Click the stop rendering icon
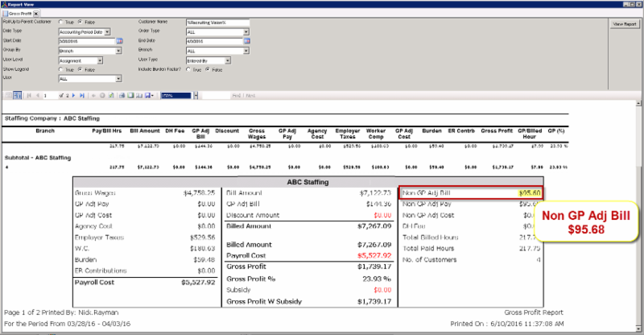644x335 pixels. 102,95
